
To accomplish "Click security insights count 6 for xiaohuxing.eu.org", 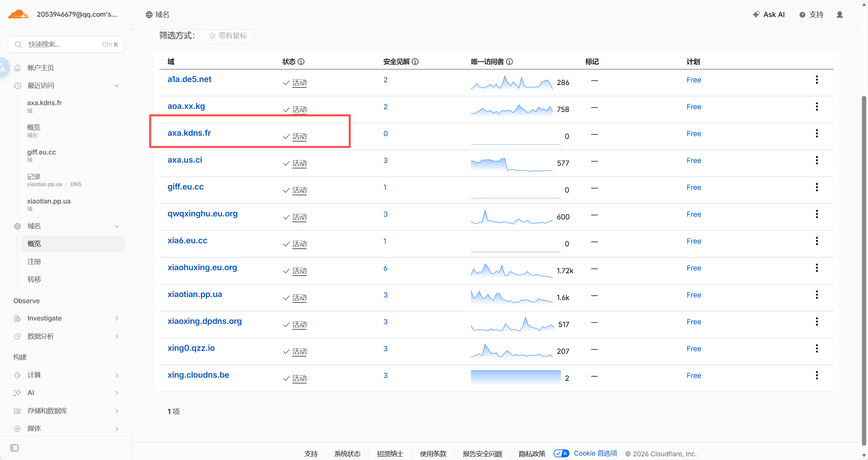I will tap(385, 268).
